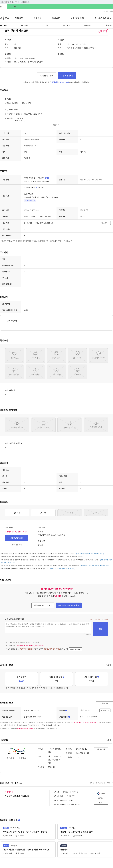Click the 직원대출제도 welfare icon
This screenshot has width=113, height=868.
[35, 370]
